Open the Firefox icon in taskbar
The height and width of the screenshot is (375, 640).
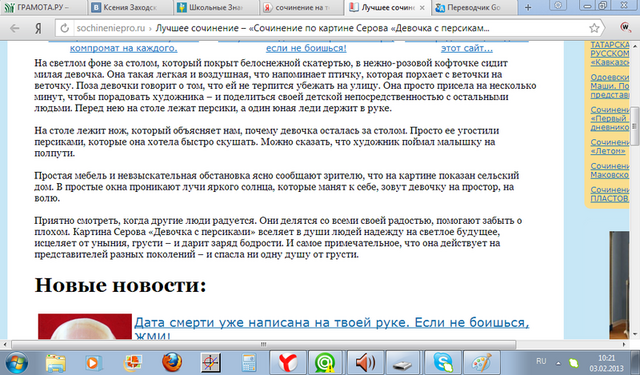coord(172,362)
